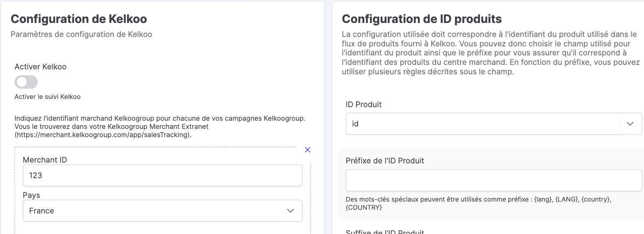Image resolution: width=644 pixels, height=234 pixels.
Task: Toggle the Activer Kelkoo switch
Action: pos(26,82)
